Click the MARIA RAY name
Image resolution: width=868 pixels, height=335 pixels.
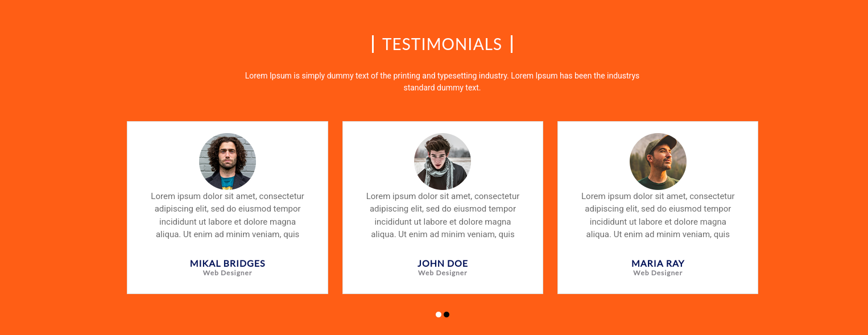[658, 263]
